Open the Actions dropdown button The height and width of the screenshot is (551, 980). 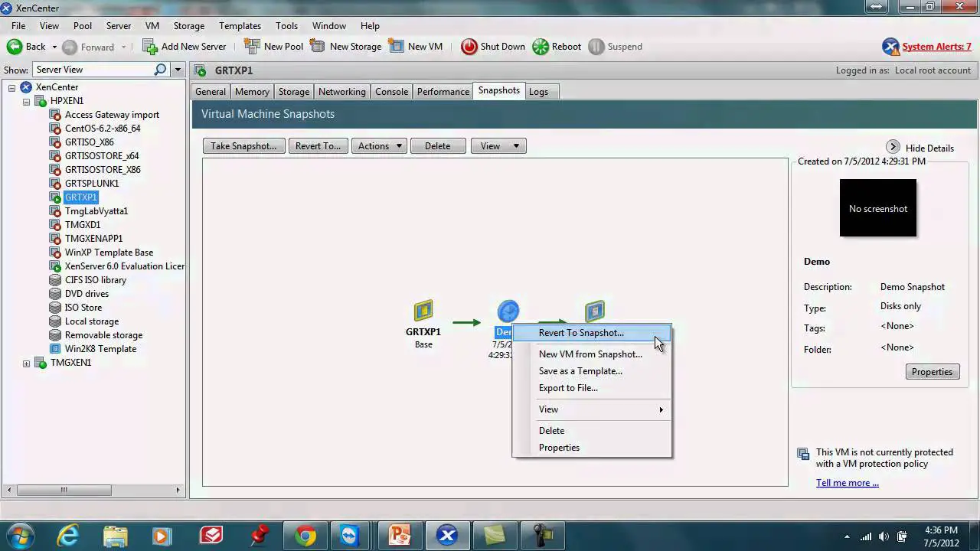(378, 146)
